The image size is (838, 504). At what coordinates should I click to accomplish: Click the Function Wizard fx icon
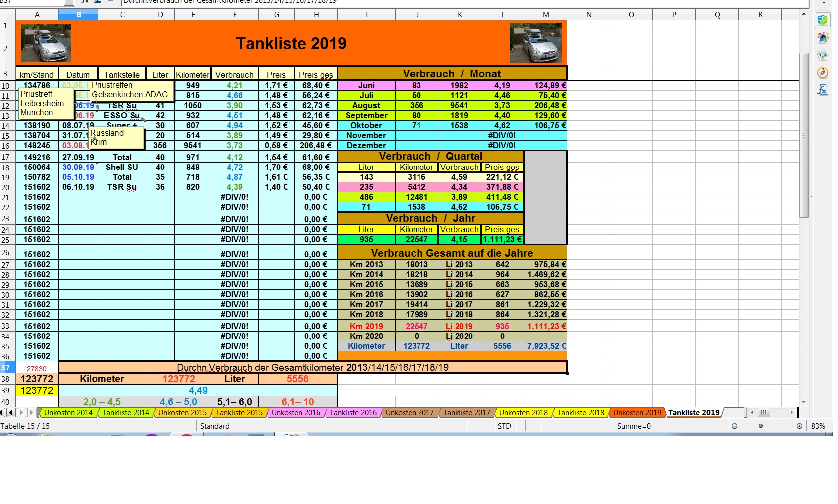coord(85,2)
